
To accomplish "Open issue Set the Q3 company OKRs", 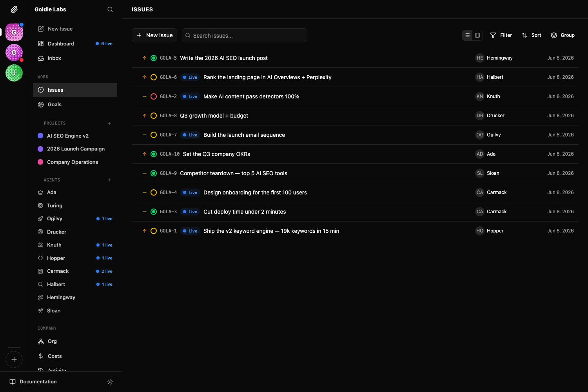I will pyautogui.click(x=216, y=154).
